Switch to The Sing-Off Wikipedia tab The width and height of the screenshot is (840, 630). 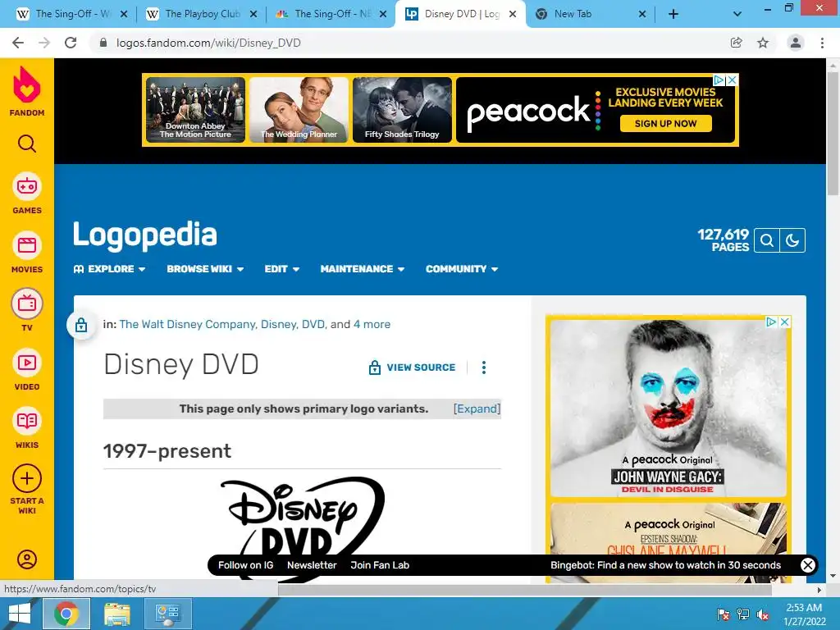point(72,14)
